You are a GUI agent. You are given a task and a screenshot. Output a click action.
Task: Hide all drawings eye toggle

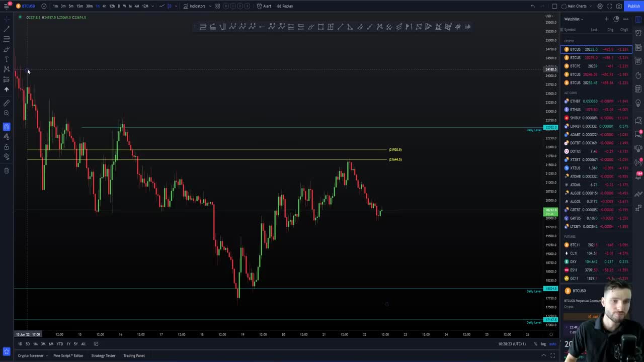[x=7, y=156]
